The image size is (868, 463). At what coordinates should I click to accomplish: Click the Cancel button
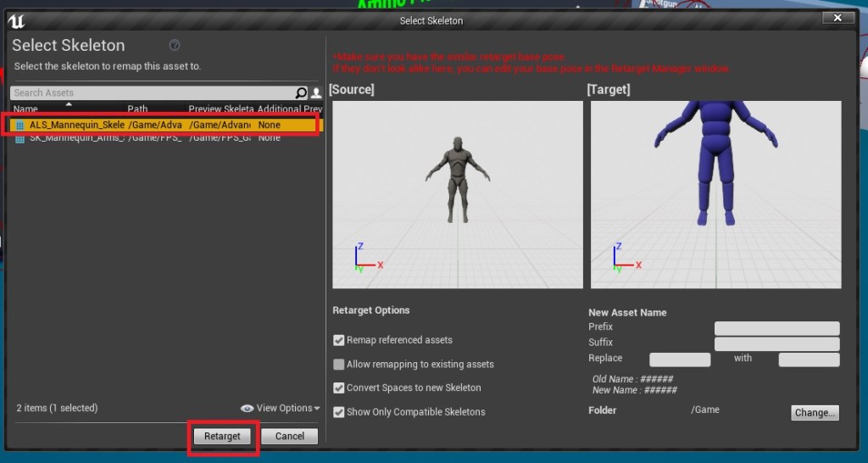[x=289, y=436]
